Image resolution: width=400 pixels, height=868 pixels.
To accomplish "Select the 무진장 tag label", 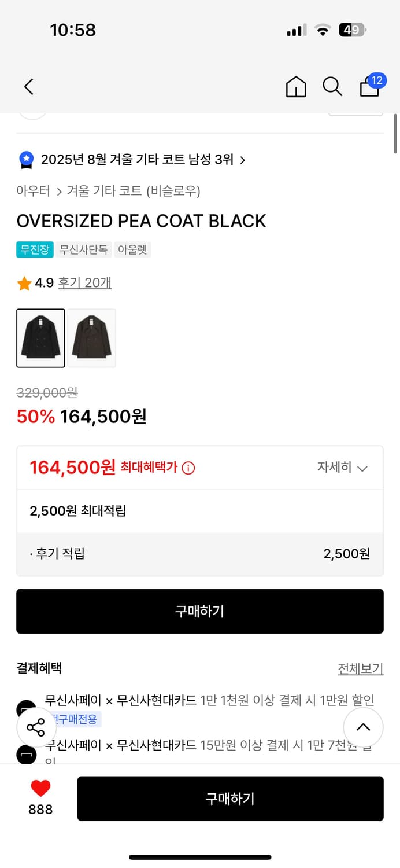I will [x=34, y=250].
